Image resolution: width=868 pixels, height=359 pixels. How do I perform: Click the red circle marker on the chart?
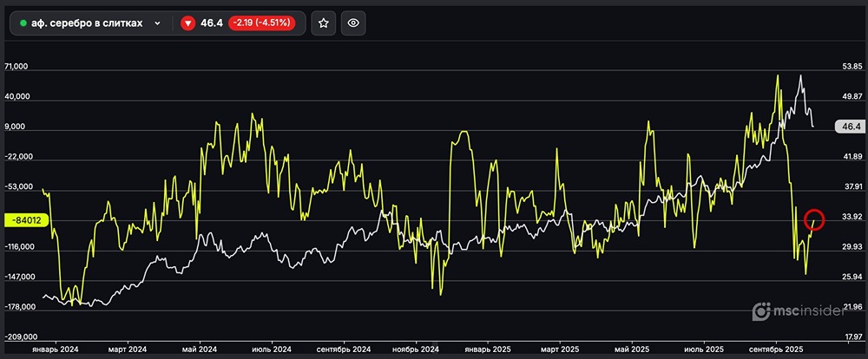click(814, 219)
